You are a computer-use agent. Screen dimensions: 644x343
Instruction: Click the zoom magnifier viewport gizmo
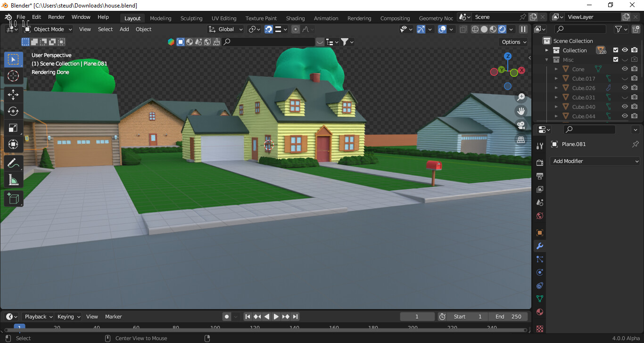(x=521, y=97)
